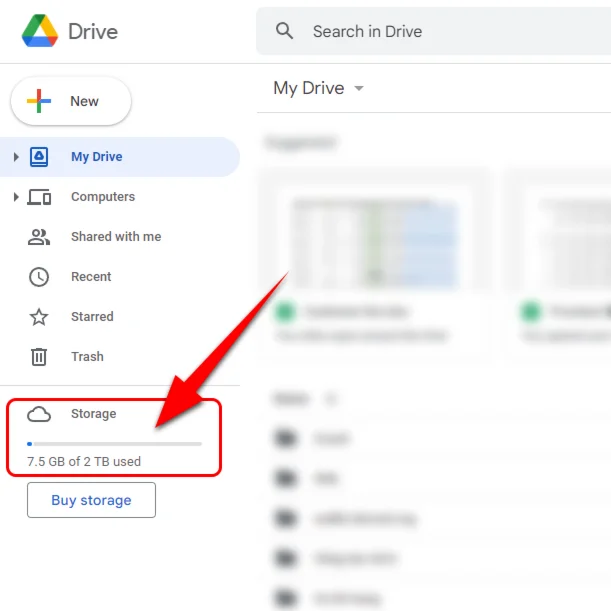Click the Shared with me people icon
Viewport: 611px width, 611px height.
point(39,237)
